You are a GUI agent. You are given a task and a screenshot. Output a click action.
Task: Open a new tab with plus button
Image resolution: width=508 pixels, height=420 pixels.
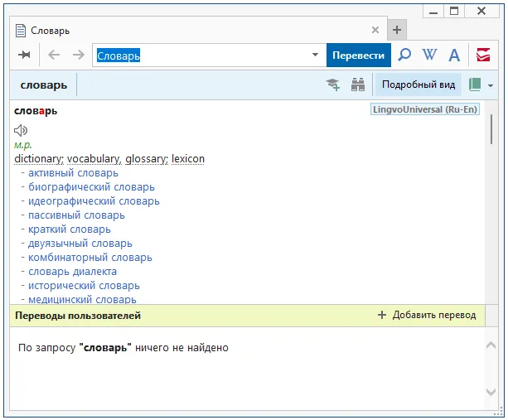point(397,30)
